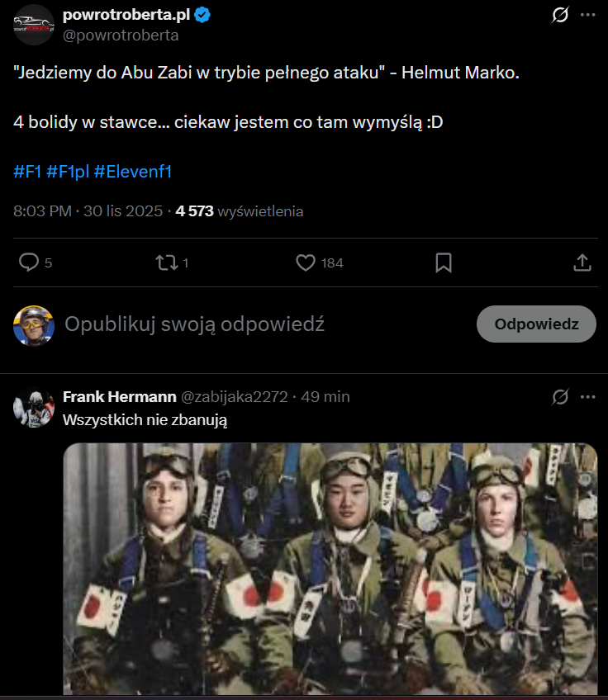Open powrotroberta.pl profile avatar
Viewport: 608px width, 700px height.
34,25
